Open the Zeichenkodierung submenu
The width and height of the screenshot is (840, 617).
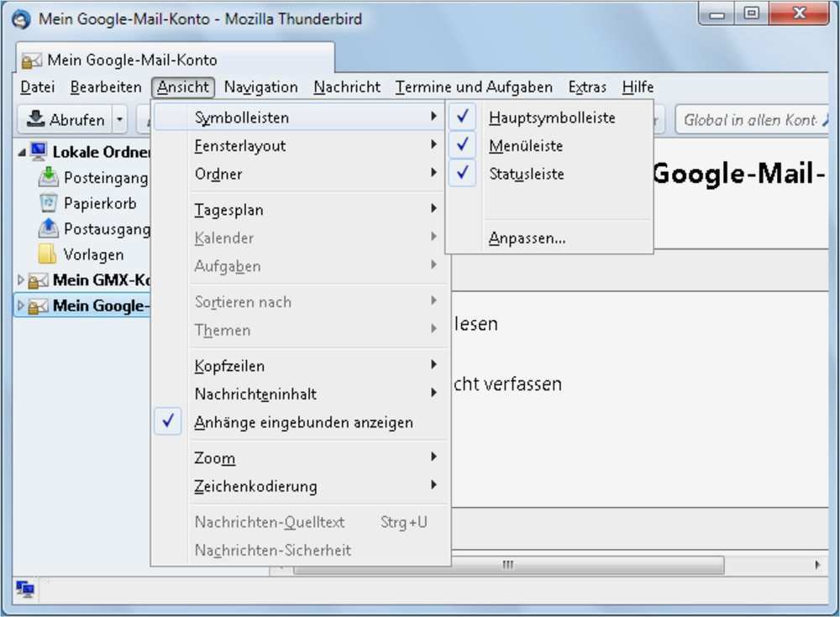(x=300, y=486)
